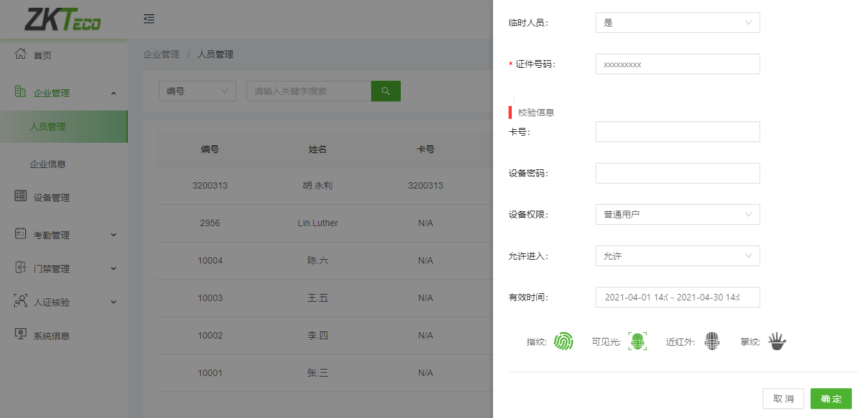Click the home icon beside 首页
868x418 pixels.
(x=21, y=54)
